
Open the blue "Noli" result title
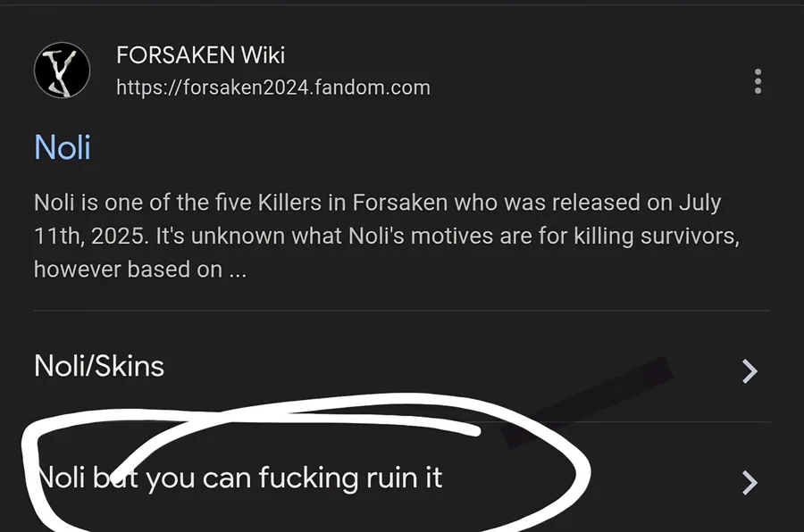coord(63,147)
